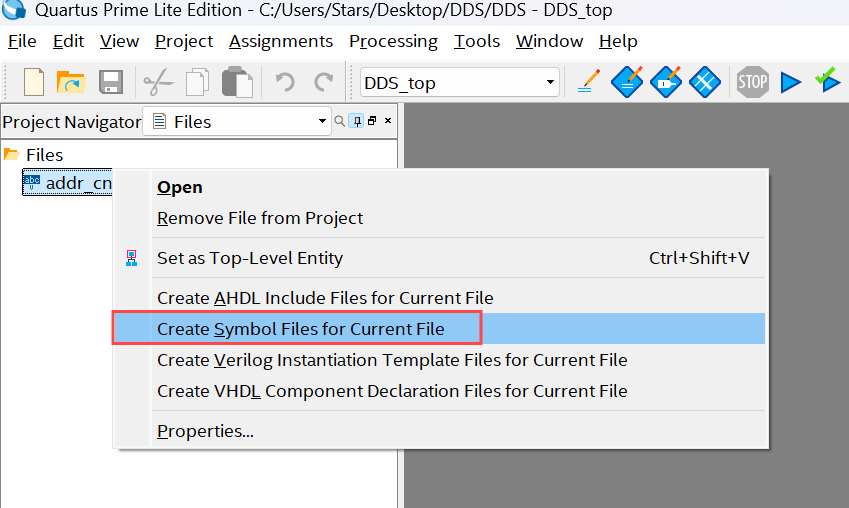Choose Remove File from Project
Viewport: 849px width, 508px height.
tap(441, 218)
